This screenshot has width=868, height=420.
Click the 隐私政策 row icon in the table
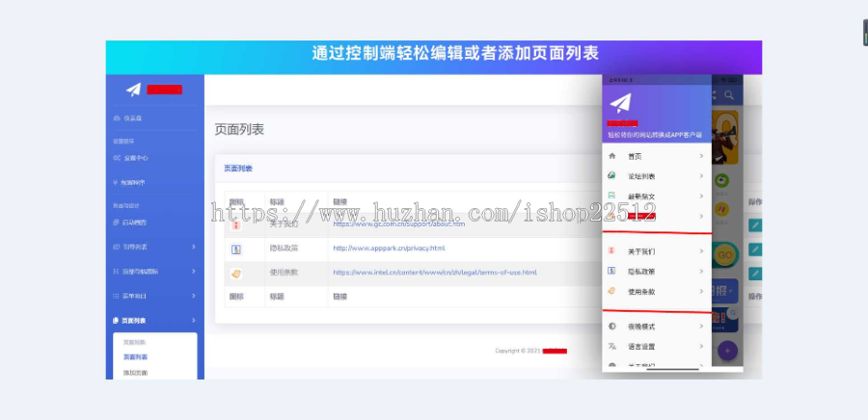[x=236, y=249]
